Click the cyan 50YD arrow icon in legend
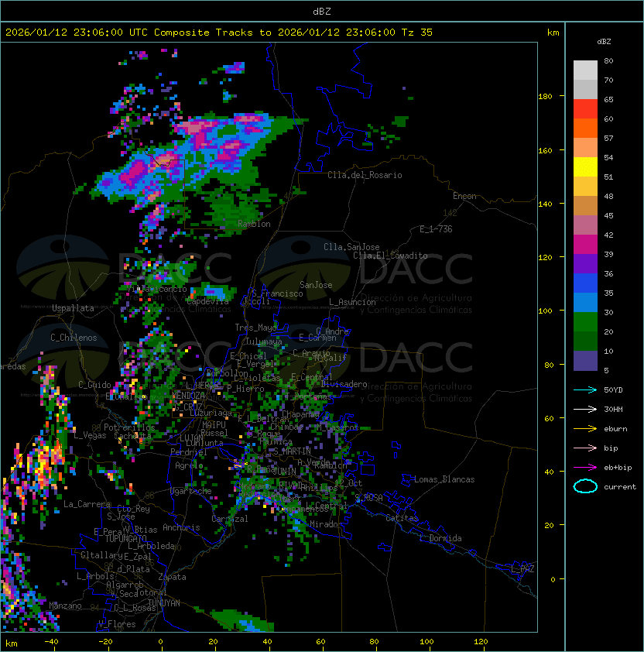Viewport: 644px width, 652px height. coord(585,389)
